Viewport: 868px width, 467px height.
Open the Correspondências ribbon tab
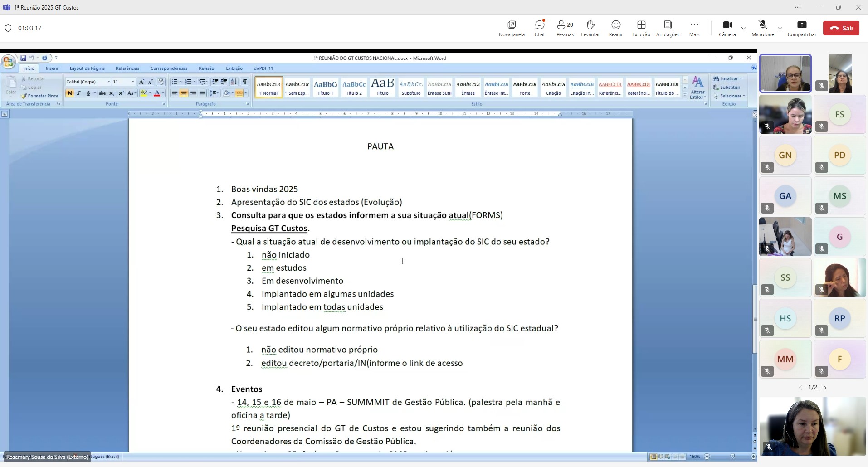[x=169, y=68]
